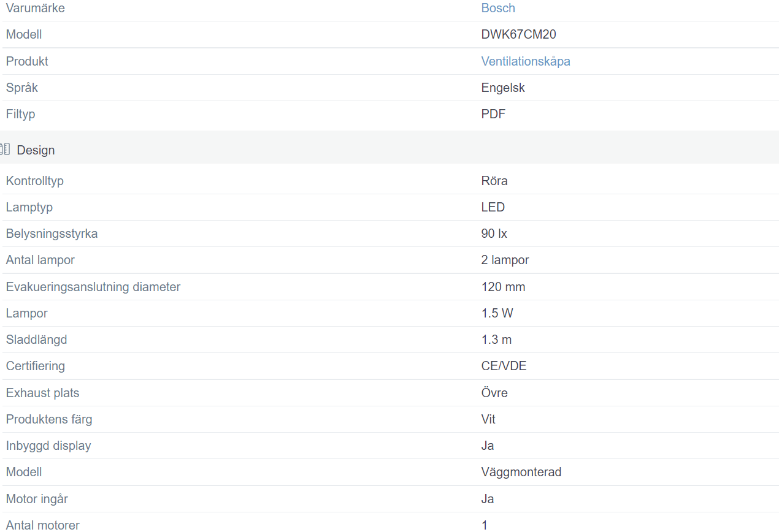Select Ja value for Motor ingår
The width and height of the screenshot is (779, 532).
(488, 499)
